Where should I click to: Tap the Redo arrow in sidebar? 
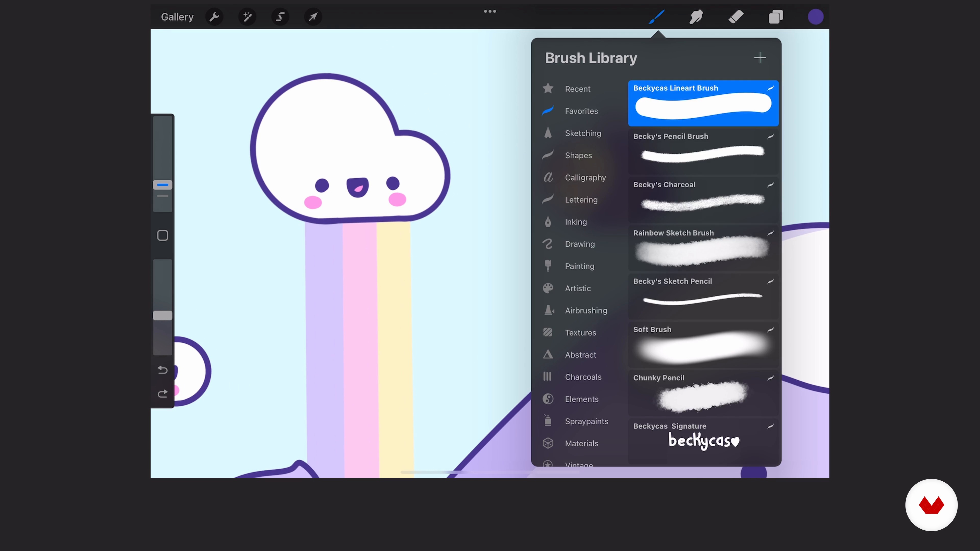pos(163,394)
